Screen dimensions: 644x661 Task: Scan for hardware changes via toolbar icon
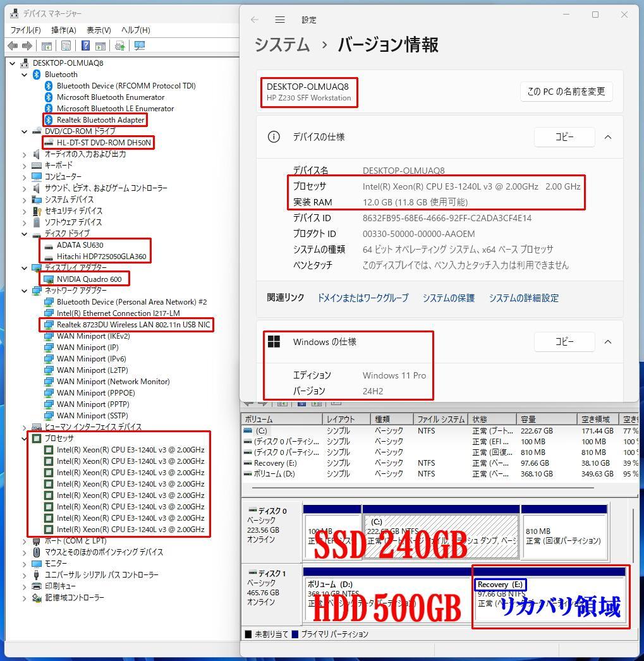tap(139, 45)
